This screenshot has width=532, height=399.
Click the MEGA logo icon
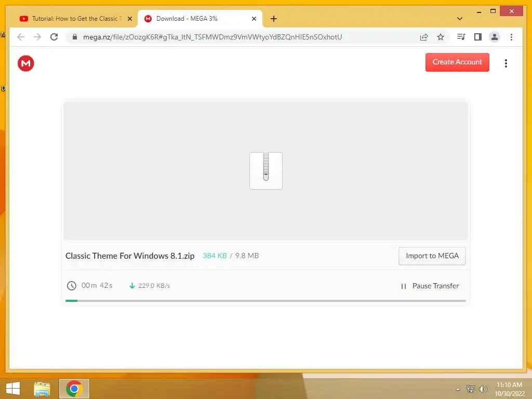click(x=26, y=63)
